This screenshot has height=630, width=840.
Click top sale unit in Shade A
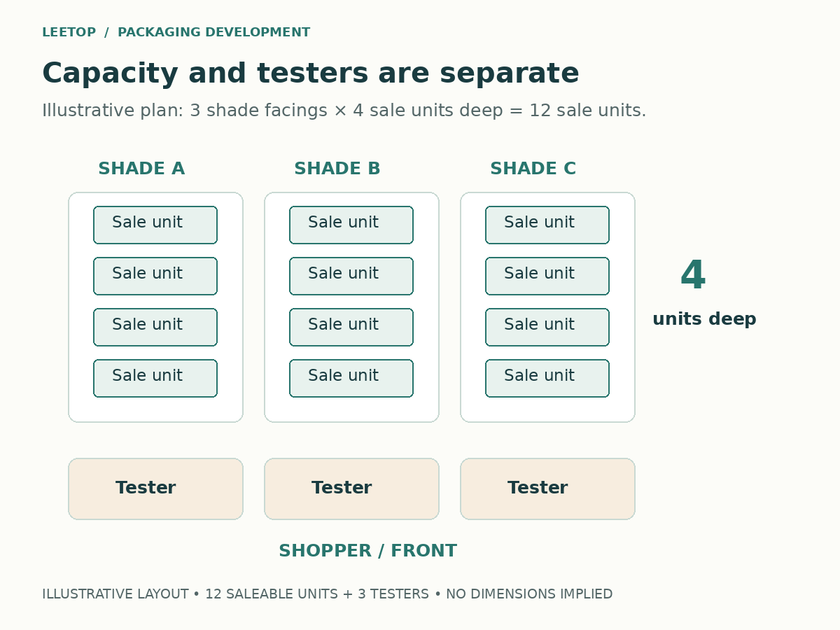point(155,225)
